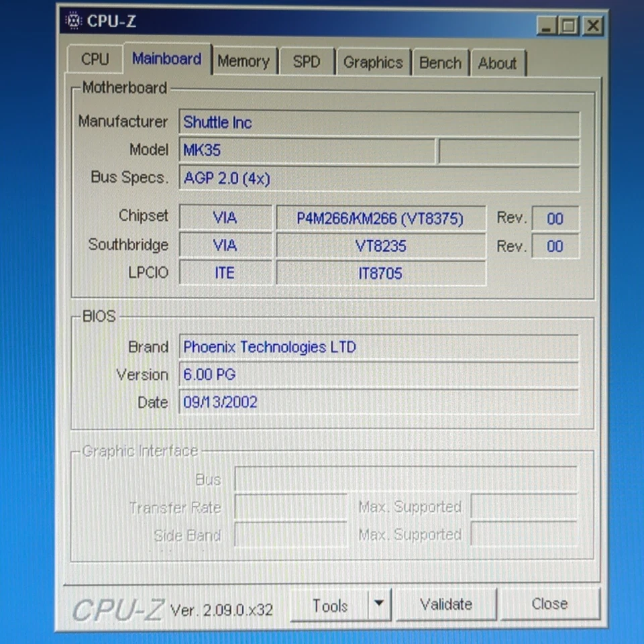
Task: Open the Memory tab
Action: [244, 61]
